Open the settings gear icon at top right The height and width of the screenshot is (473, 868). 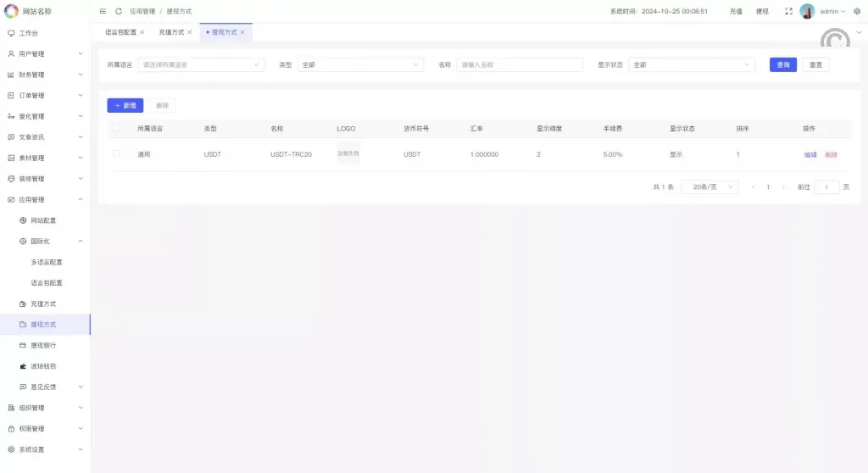pos(857,11)
